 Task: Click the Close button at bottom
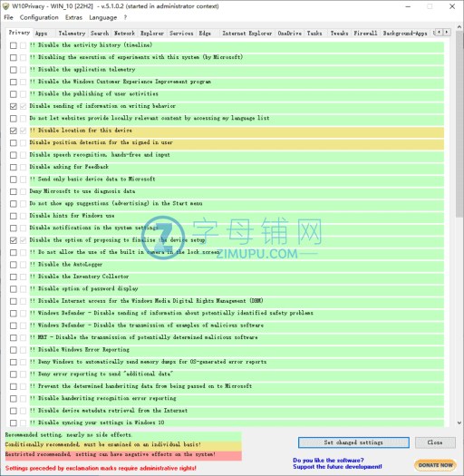point(435,442)
